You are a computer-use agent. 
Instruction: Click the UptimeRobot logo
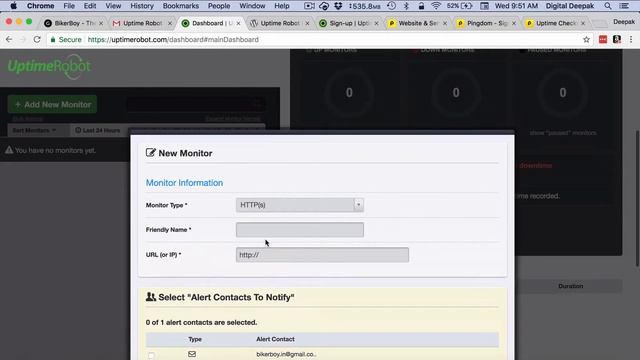point(49,67)
